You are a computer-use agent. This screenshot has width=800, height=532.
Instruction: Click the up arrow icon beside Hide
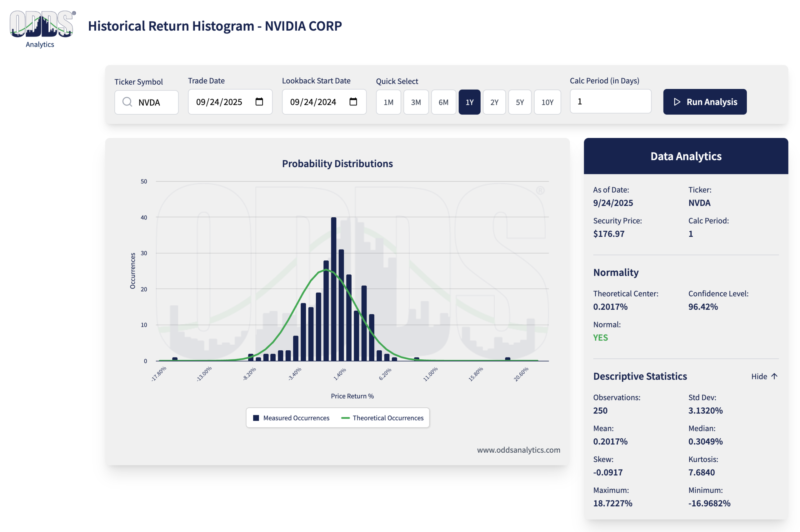tap(774, 376)
